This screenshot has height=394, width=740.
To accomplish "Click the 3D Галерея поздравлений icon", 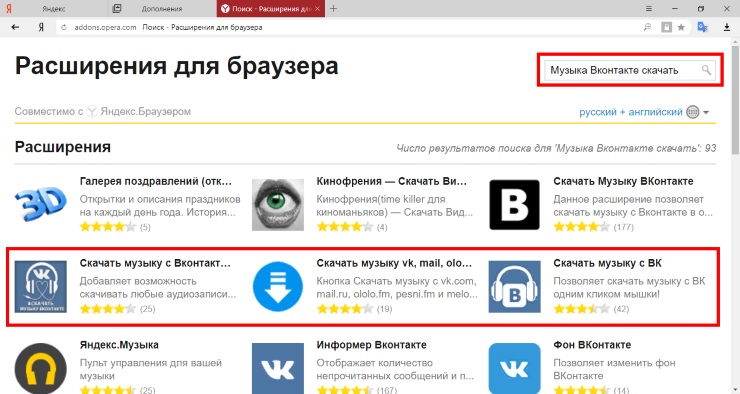I will click(x=41, y=205).
